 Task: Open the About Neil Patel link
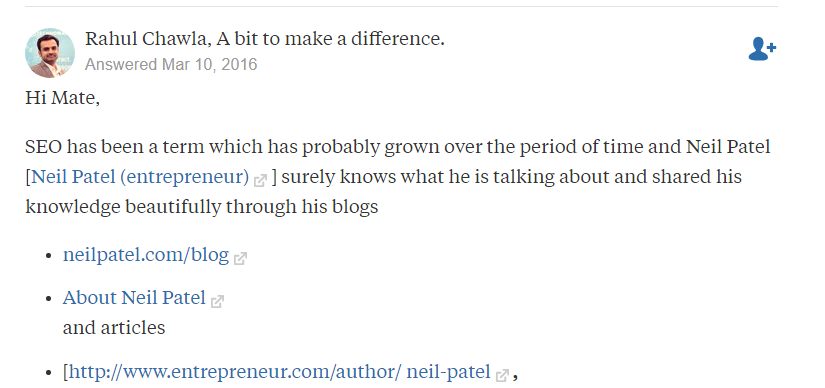(x=134, y=297)
